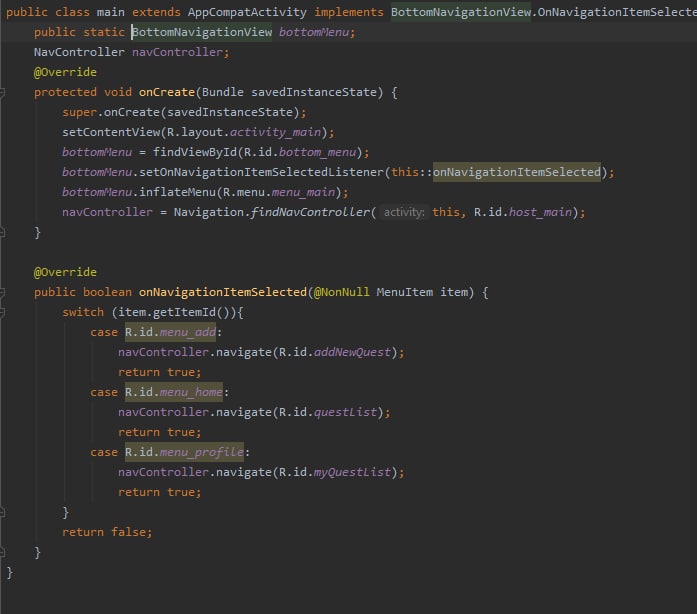Click return true under the menu_add case
The height and width of the screenshot is (614, 697).
coord(160,372)
